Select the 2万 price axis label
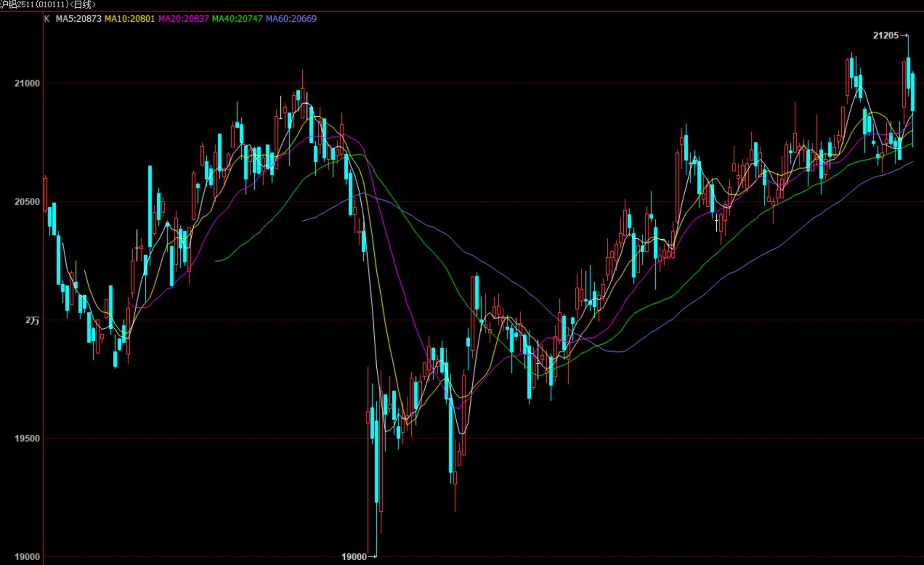 pyautogui.click(x=32, y=321)
